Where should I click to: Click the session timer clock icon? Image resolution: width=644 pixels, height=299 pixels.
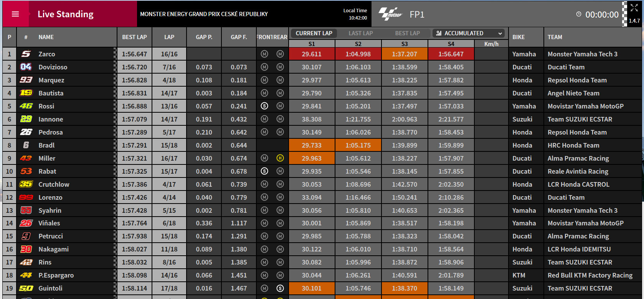579,14
